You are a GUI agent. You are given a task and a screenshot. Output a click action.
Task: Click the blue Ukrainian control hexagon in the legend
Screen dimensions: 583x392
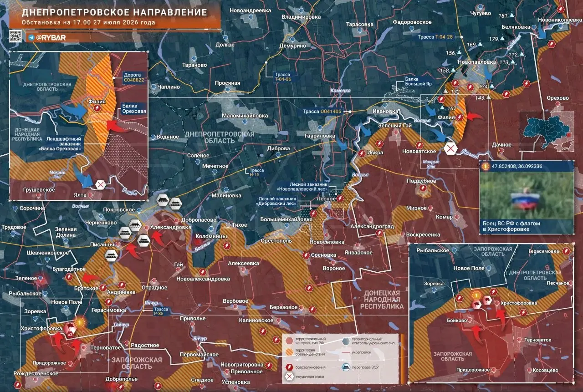(x=346, y=341)
